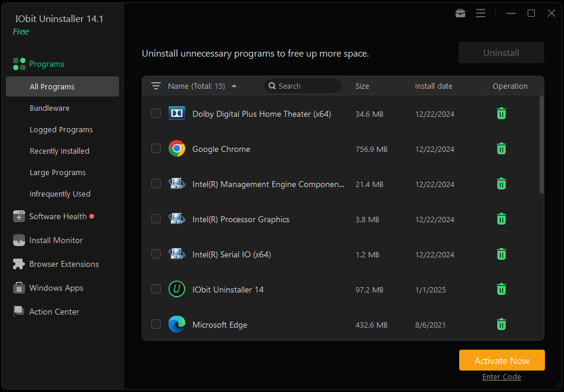564x392 pixels.
Task: Click the Programs green squares icon
Action: (19, 64)
